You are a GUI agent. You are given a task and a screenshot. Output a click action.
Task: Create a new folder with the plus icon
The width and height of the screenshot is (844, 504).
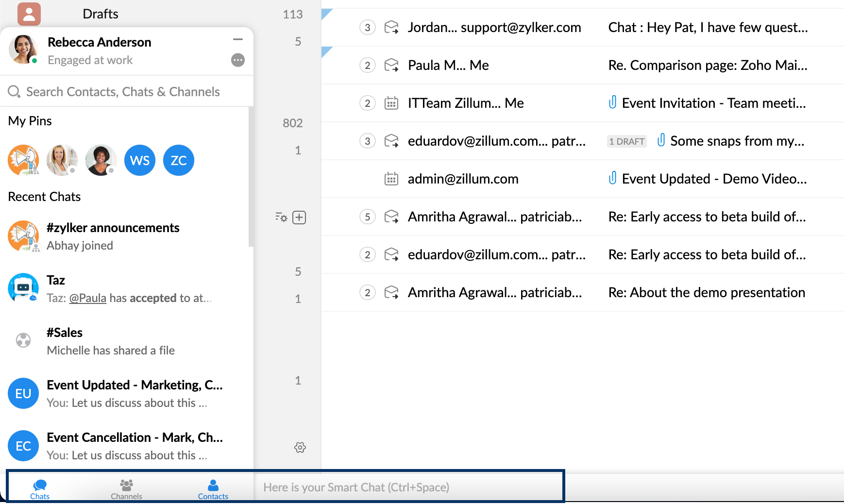[x=300, y=218]
